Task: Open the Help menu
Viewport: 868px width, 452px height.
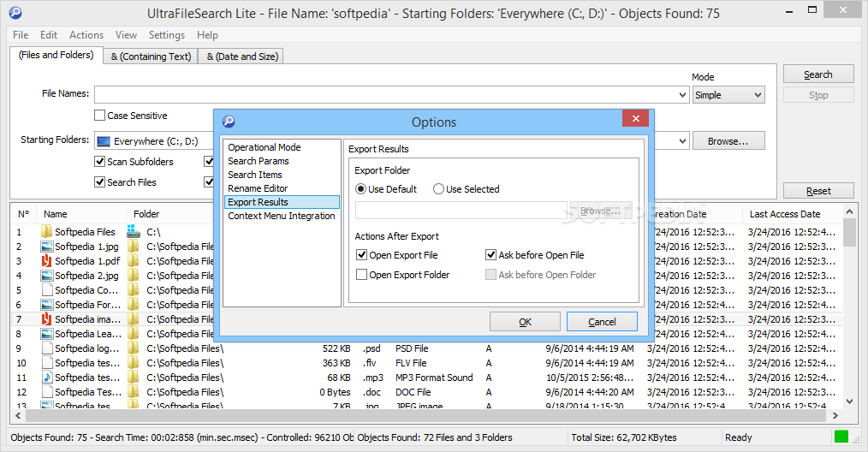Action: point(208,35)
